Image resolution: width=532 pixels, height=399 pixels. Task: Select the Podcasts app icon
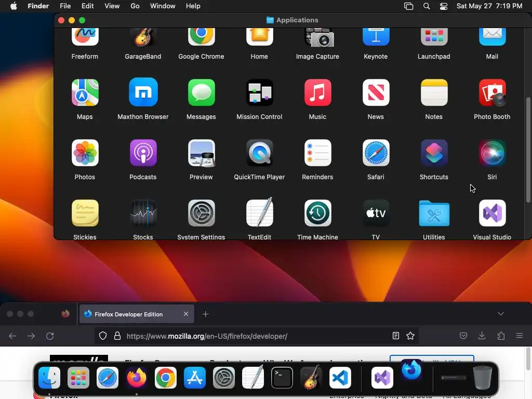coord(143,153)
